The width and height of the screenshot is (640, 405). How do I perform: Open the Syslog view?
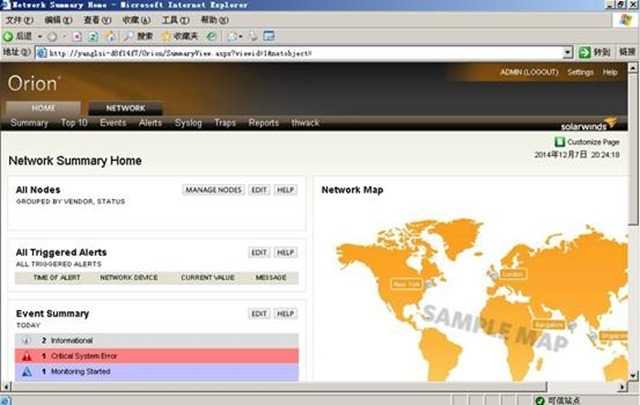[x=188, y=122]
